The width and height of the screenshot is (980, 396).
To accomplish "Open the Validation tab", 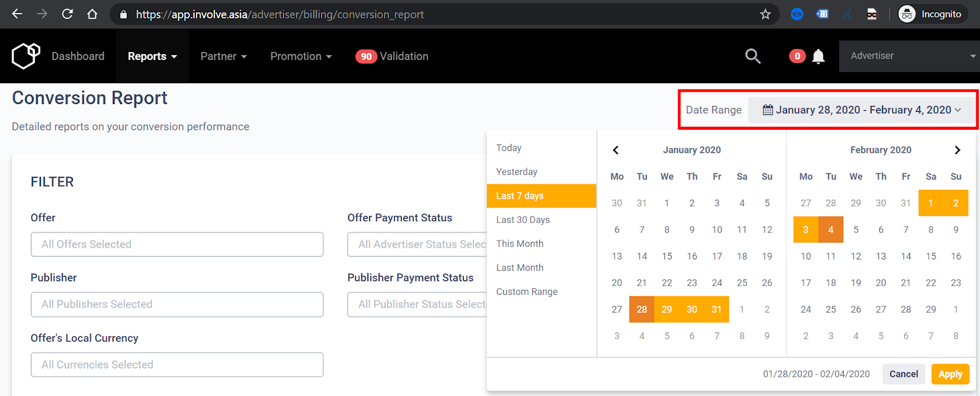I will 392,56.
